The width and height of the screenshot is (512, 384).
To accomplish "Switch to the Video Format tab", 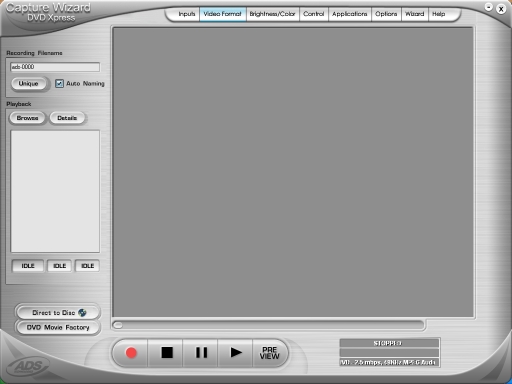I will pyautogui.click(x=223, y=14).
